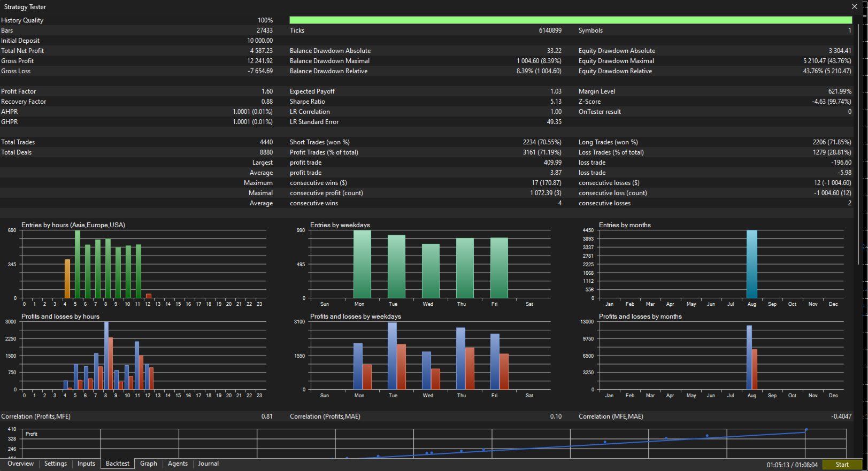This screenshot has width=868, height=471.
Task: Switch to the Graph tab
Action: (149, 464)
